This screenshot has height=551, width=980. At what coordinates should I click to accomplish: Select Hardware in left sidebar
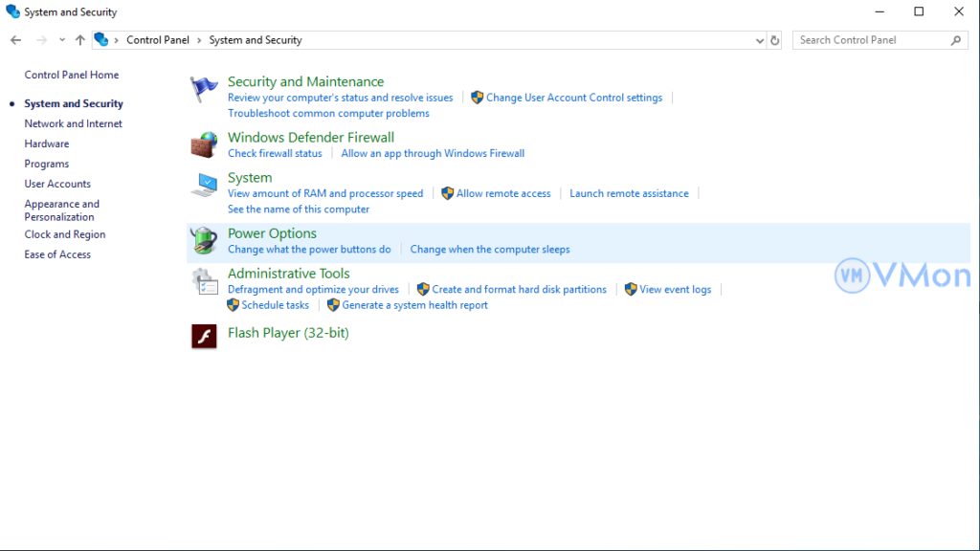(47, 143)
